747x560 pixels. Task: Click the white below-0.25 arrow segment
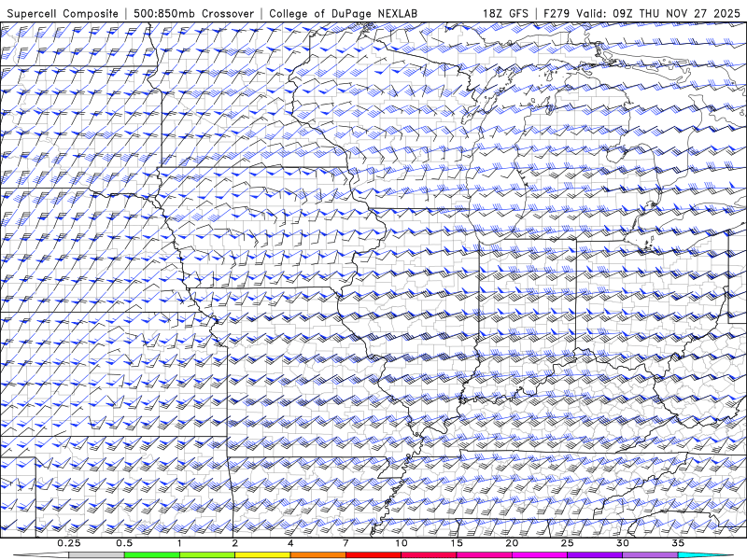click(41, 555)
